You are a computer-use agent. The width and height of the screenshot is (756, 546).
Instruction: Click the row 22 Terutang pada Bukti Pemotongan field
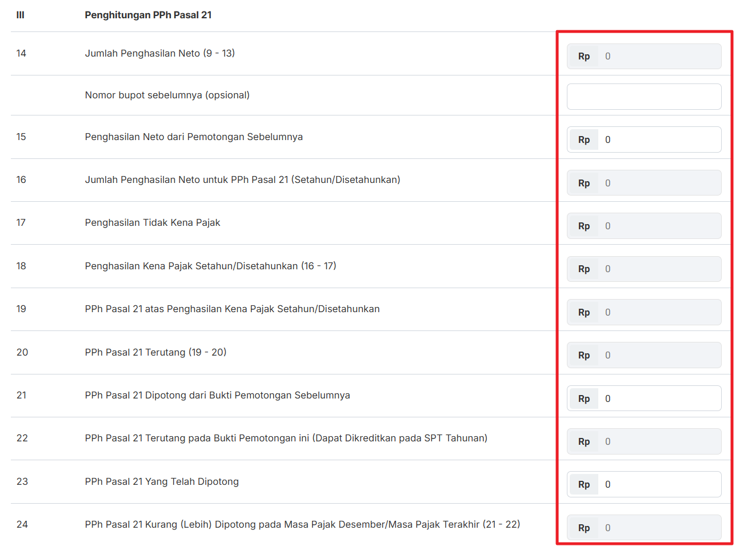657,441
